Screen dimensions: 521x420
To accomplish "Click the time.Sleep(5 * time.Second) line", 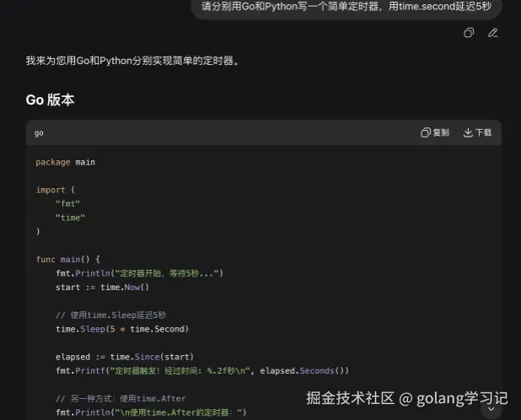I will pos(122,329).
